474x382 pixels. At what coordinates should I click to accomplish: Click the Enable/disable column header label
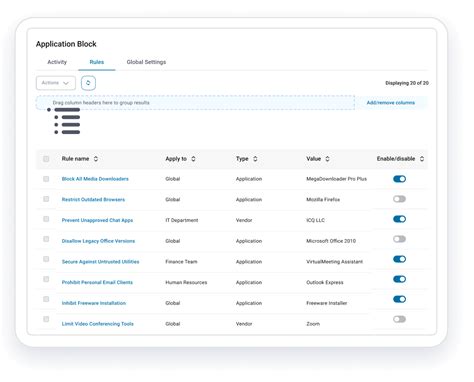(x=396, y=159)
